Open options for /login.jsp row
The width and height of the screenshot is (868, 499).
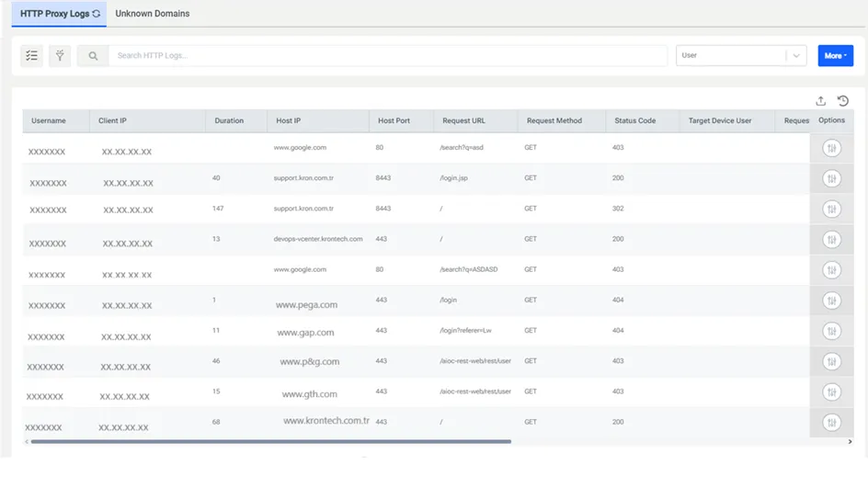coord(831,178)
